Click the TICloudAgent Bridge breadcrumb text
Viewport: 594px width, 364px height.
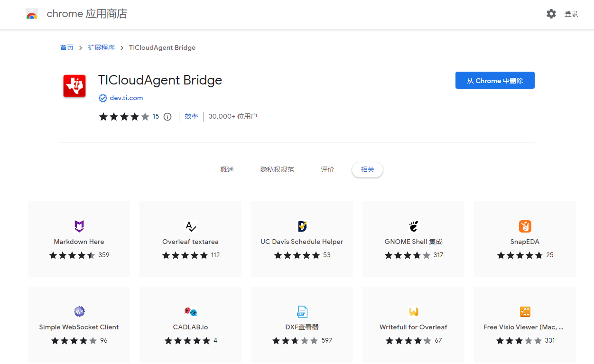162,47
